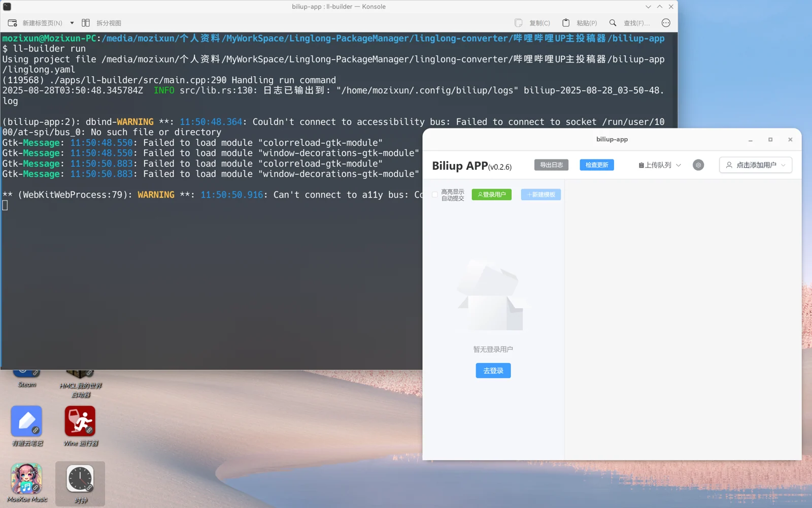Click the Konsole terminal icon in title bar
The width and height of the screenshot is (812, 508).
click(x=7, y=7)
